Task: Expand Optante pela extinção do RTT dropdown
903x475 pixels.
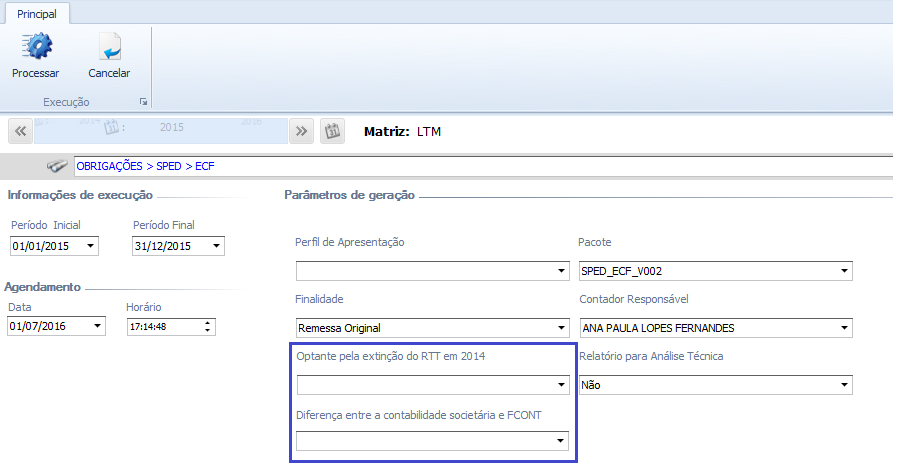Action: pos(561,385)
